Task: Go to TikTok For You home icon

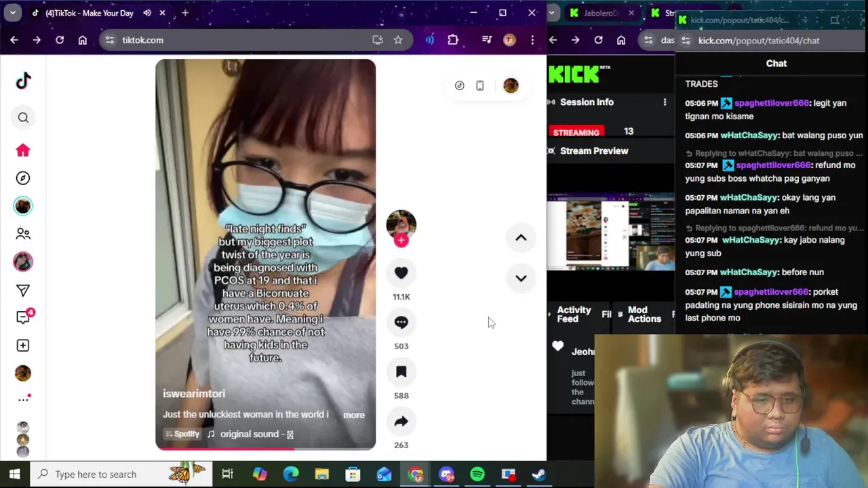Action: coord(23,150)
